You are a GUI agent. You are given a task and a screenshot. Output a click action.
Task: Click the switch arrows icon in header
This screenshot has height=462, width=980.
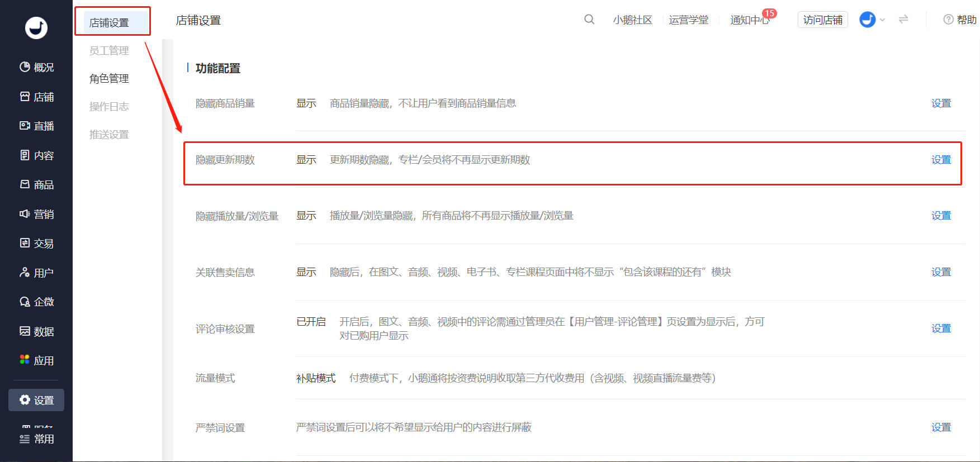pyautogui.click(x=903, y=20)
